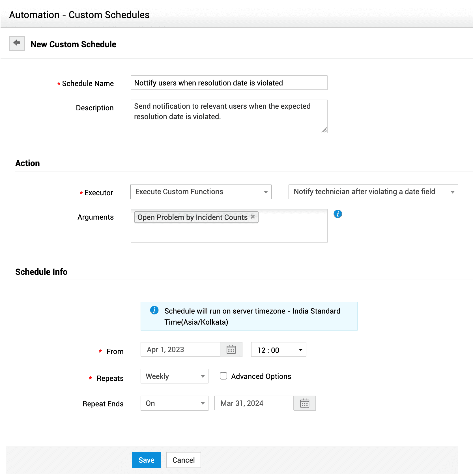Click into the Description text area
The image size is (473, 476).
(229, 116)
